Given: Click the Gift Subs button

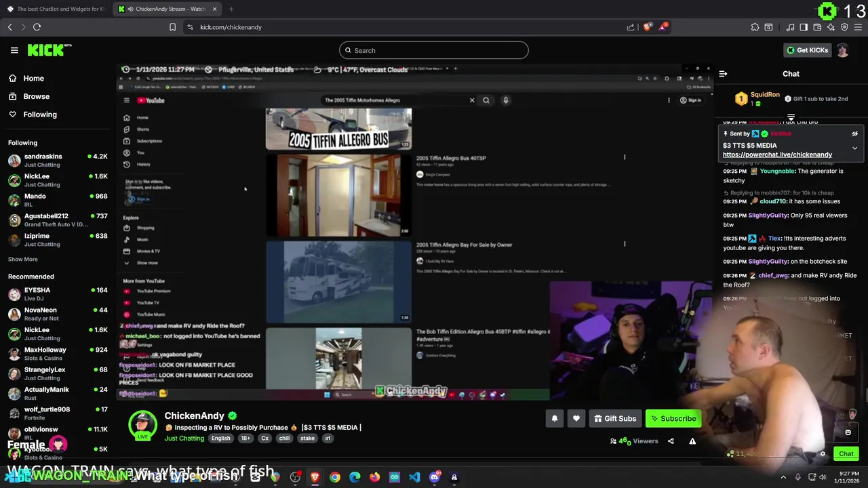Looking at the screenshot, I should click(x=615, y=419).
